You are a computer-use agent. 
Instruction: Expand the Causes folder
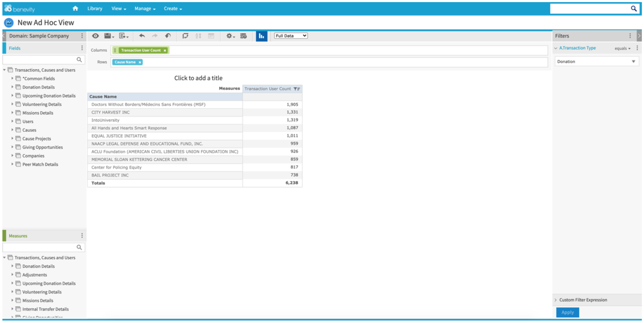click(12, 130)
